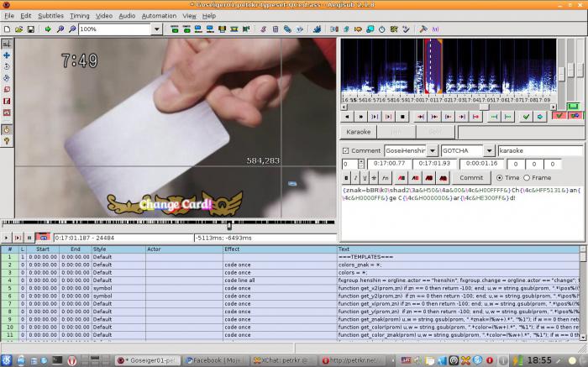Switch to Facebook taskbar window
Image resolution: width=588 pixels, height=367 pixels.
pos(215,360)
